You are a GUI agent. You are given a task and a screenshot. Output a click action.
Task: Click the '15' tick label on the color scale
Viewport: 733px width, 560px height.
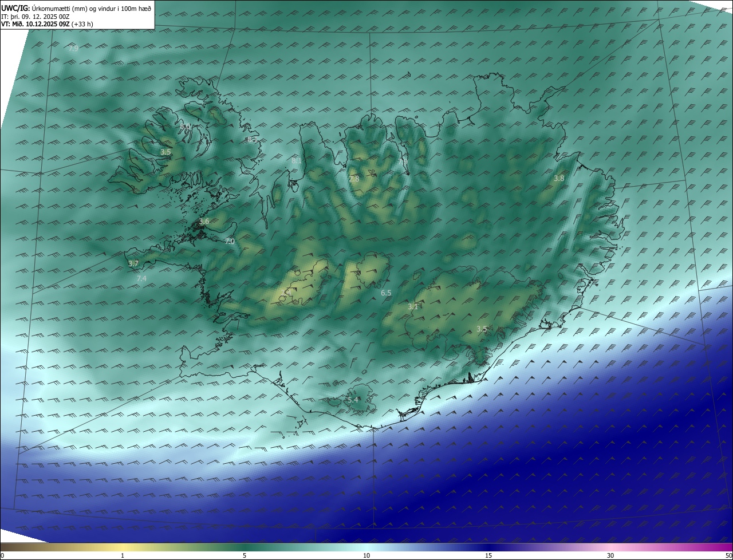coord(488,555)
